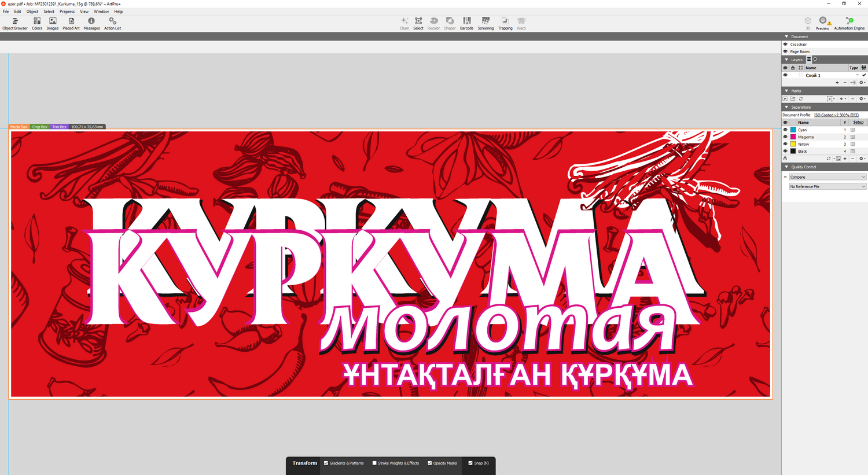Refresh the separations list

point(829,159)
